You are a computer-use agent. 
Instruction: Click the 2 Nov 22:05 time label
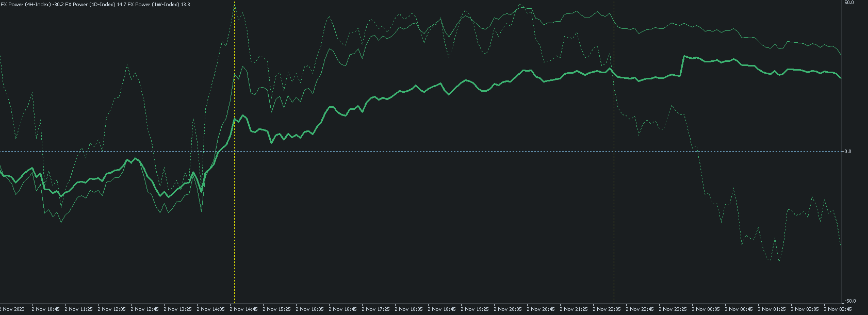[607, 309]
